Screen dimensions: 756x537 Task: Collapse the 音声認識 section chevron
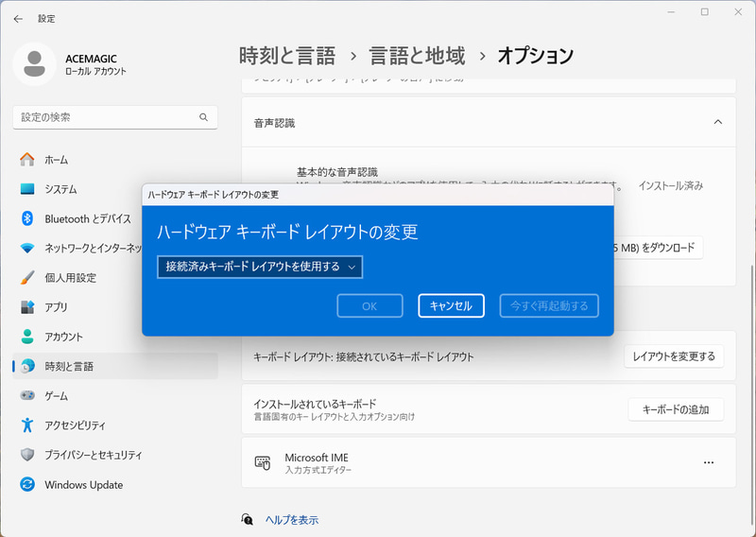point(718,122)
